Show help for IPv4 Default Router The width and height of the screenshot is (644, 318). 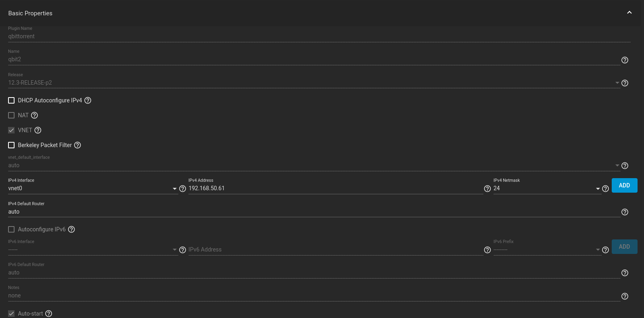[625, 212]
